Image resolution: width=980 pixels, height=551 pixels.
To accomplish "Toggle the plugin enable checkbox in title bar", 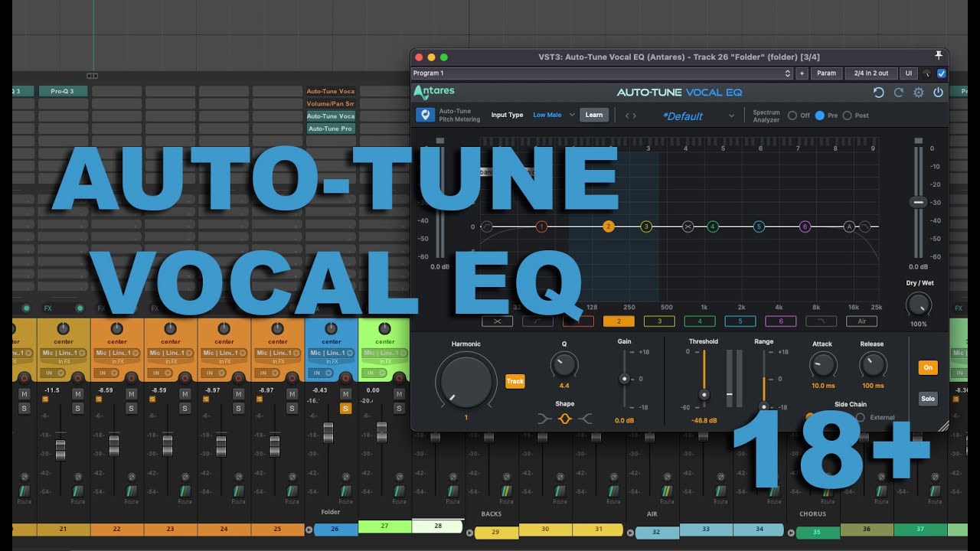I will click(x=942, y=73).
